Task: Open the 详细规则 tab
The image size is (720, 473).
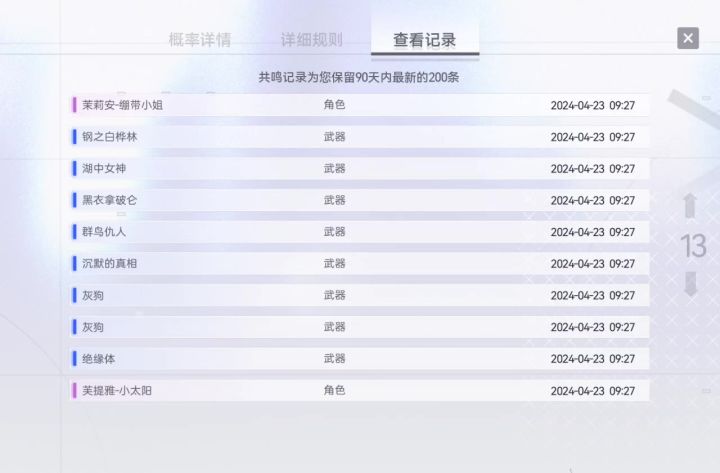Action: 312,40
